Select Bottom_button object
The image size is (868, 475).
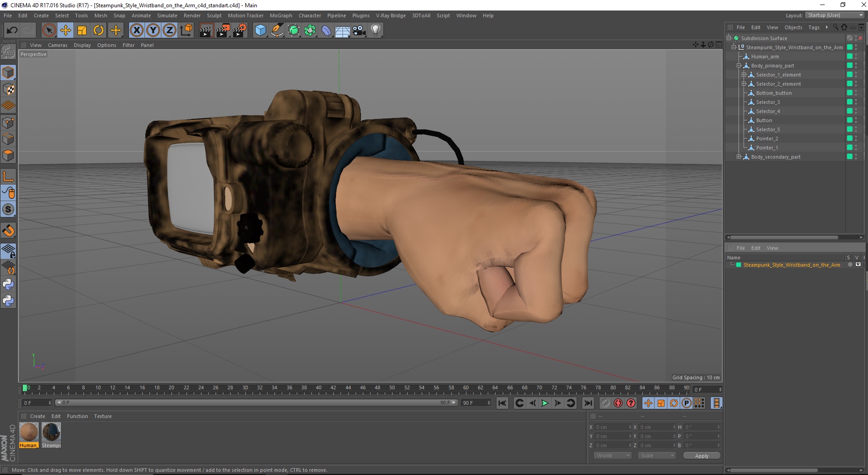tap(774, 93)
